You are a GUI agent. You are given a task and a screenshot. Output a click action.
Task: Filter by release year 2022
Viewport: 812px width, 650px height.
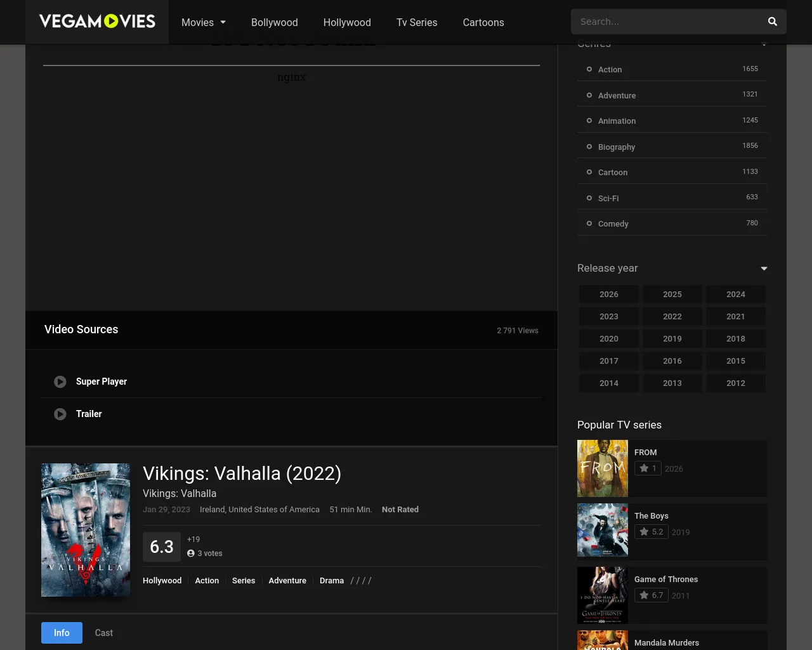pyautogui.click(x=672, y=317)
